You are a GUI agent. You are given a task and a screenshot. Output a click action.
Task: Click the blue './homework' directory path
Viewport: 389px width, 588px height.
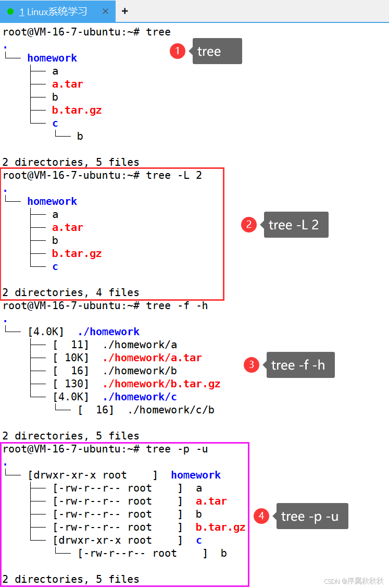pos(109,332)
